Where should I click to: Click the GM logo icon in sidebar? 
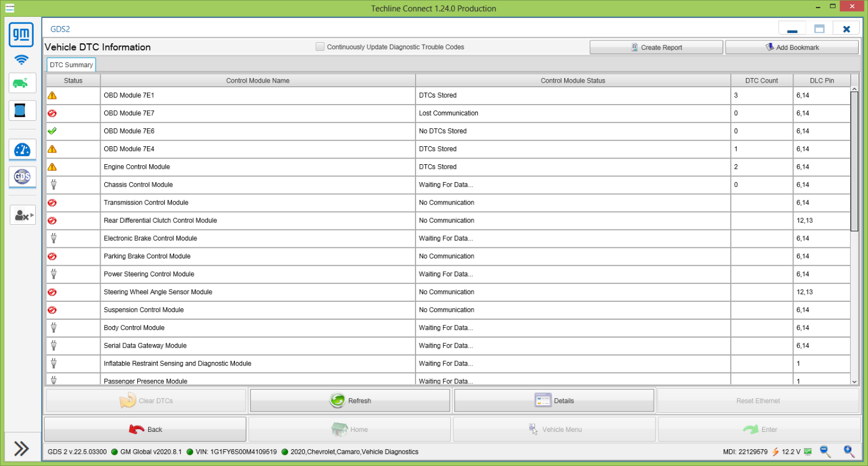21,35
